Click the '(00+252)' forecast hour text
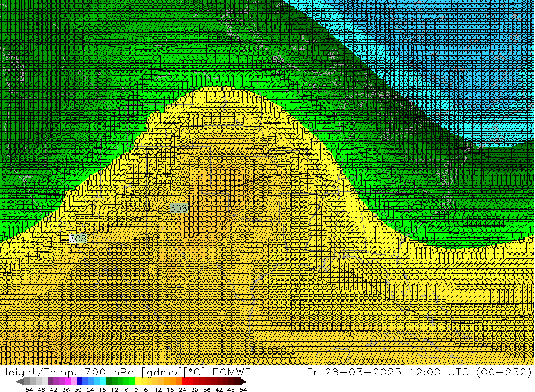 coord(505,372)
